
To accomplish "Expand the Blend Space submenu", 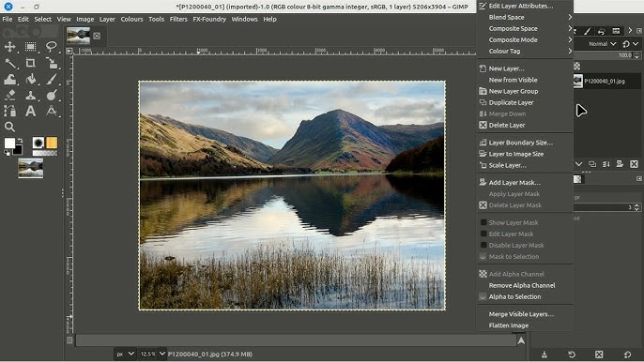I will click(x=525, y=17).
